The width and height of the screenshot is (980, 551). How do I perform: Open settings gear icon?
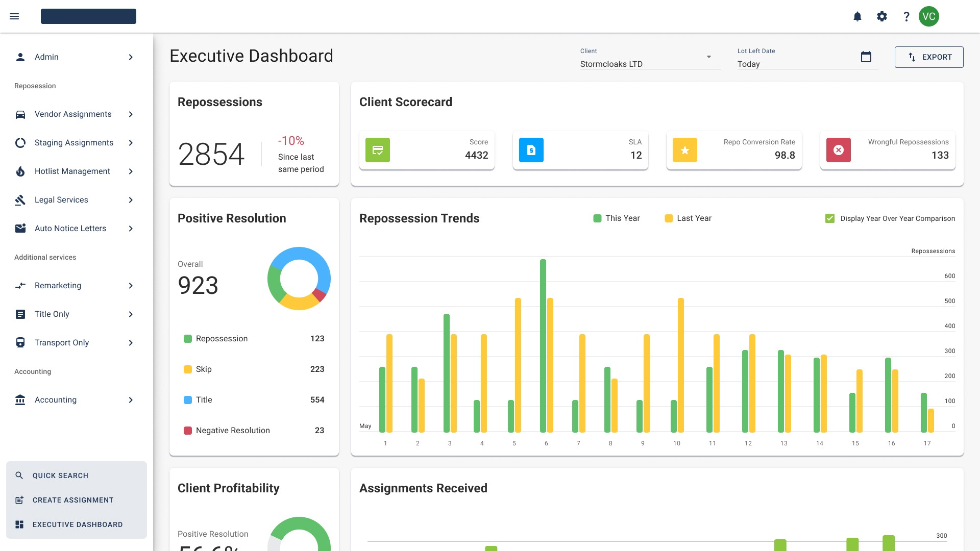pos(882,16)
